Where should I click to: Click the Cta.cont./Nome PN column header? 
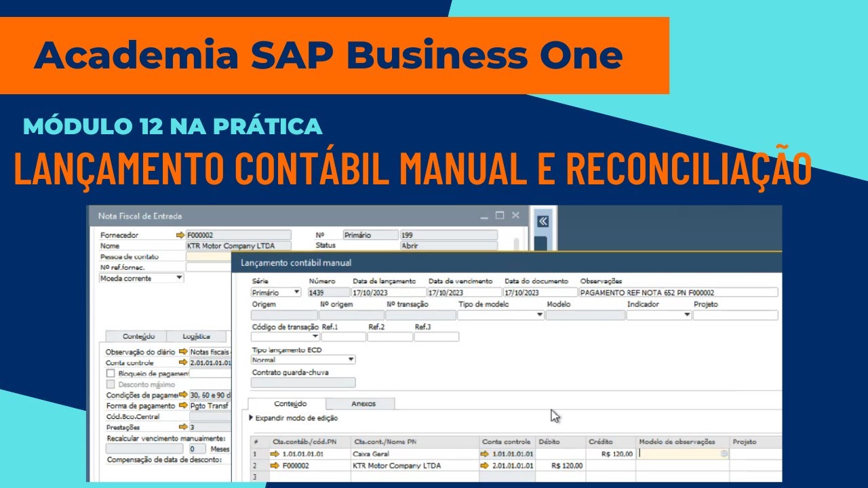pyautogui.click(x=414, y=442)
